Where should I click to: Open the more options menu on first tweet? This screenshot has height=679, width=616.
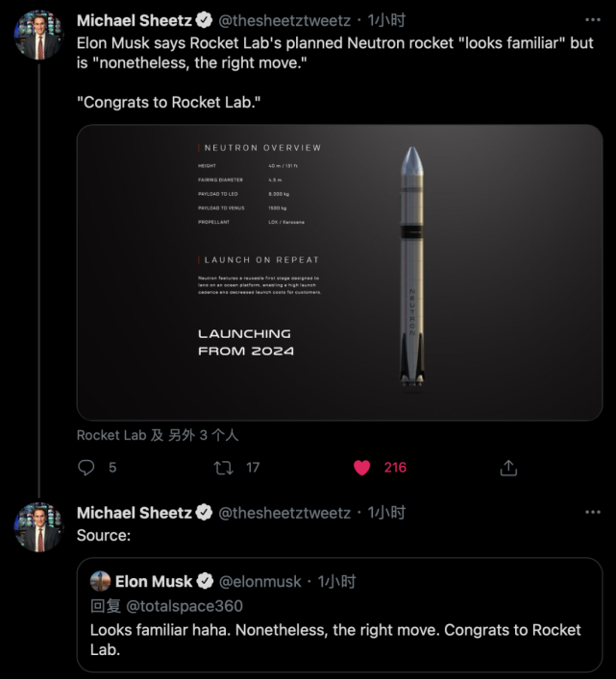(594, 20)
